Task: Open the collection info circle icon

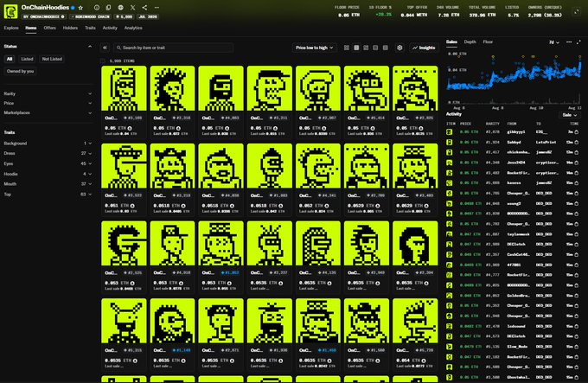Action: (97, 8)
